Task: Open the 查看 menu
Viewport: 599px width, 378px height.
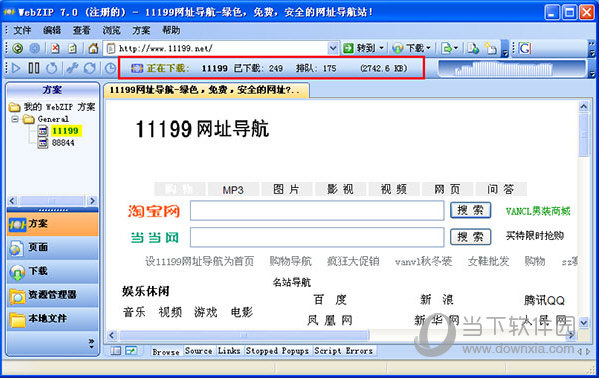Action: (x=81, y=30)
